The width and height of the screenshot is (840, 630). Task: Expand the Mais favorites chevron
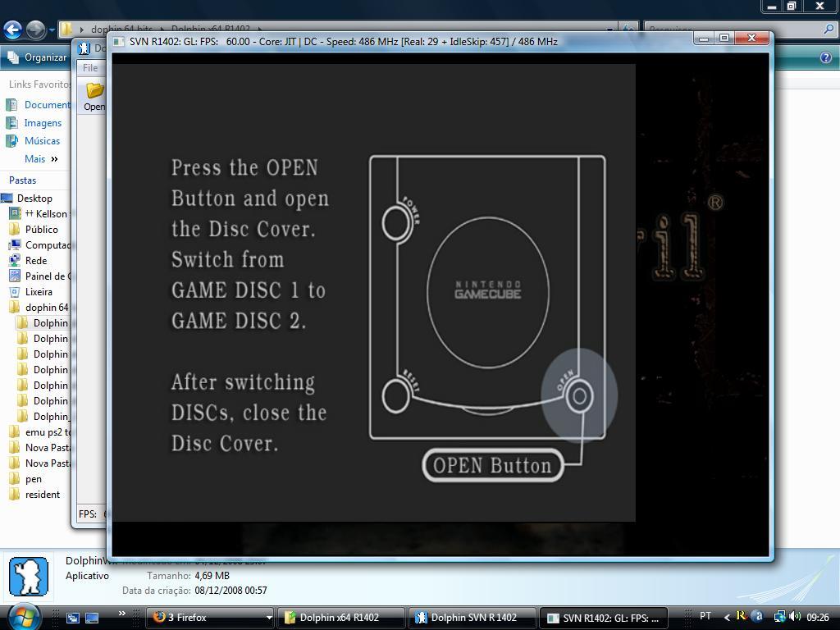[x=54, y=159]
